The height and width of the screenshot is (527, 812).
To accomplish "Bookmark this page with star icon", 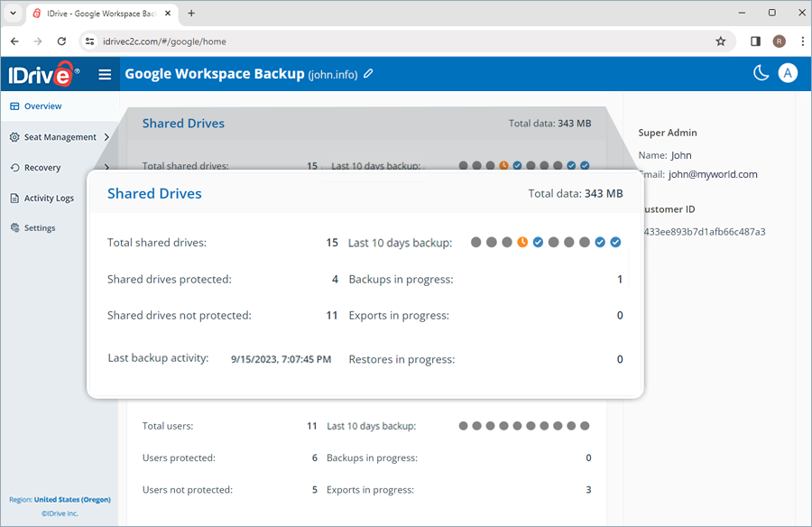I will click(720, 42).
